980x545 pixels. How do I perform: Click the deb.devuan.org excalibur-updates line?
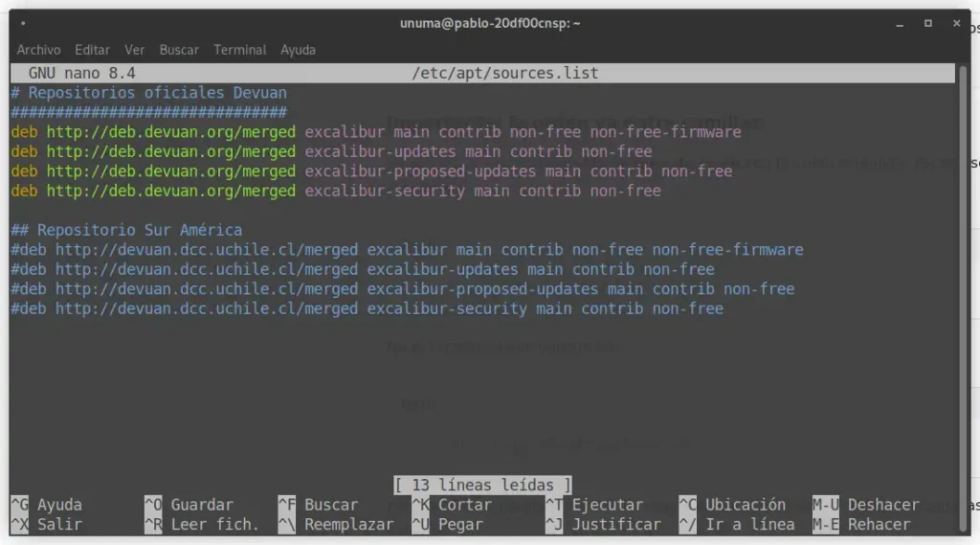click(x=331, y=151)
